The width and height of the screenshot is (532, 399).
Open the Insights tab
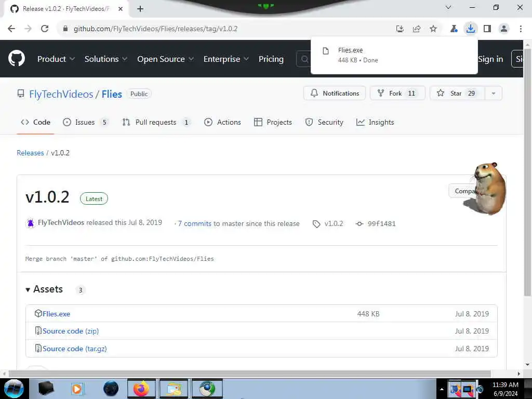(375, 122)
